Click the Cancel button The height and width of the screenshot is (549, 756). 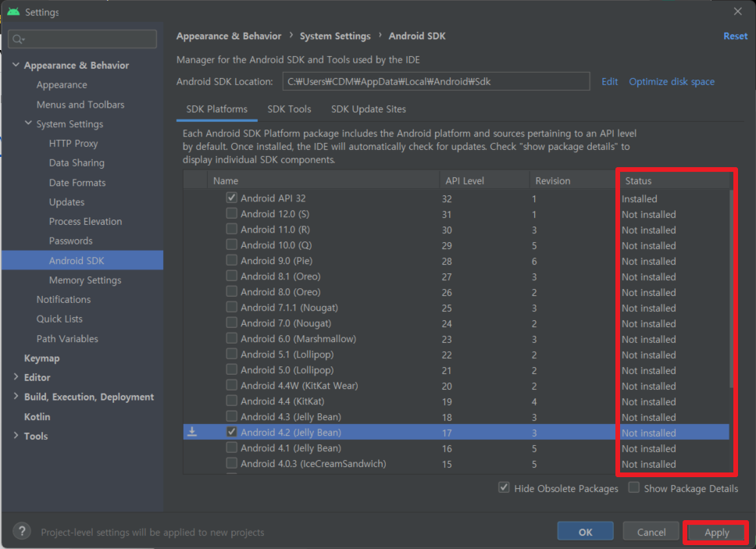click(x=651, y=532)
